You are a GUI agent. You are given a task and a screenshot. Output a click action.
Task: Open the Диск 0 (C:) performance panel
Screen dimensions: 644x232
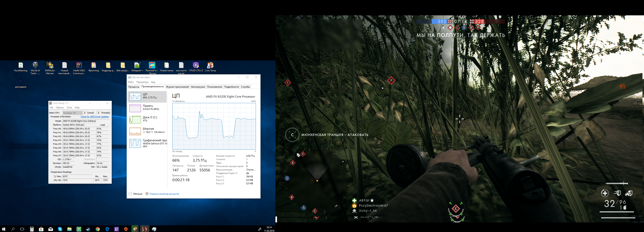tap(147, 119)
